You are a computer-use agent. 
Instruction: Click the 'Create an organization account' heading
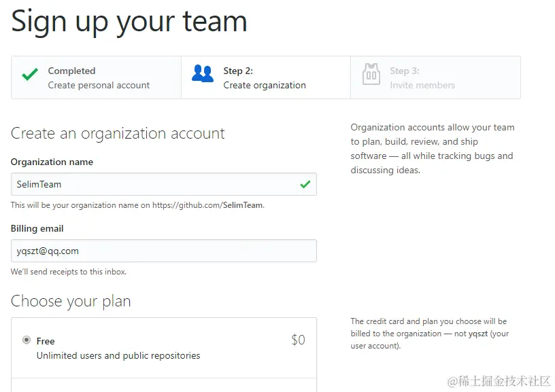pyautogui.click(x=118, y=134)
